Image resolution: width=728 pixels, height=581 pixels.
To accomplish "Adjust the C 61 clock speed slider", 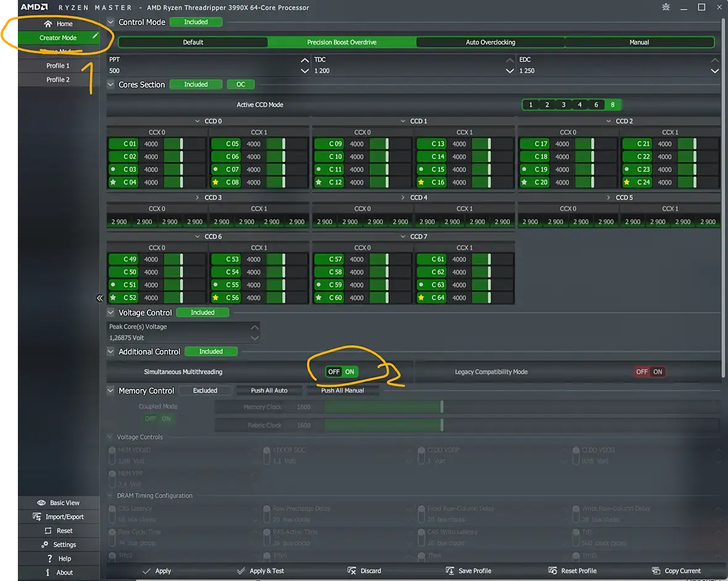I will [492, 259].
